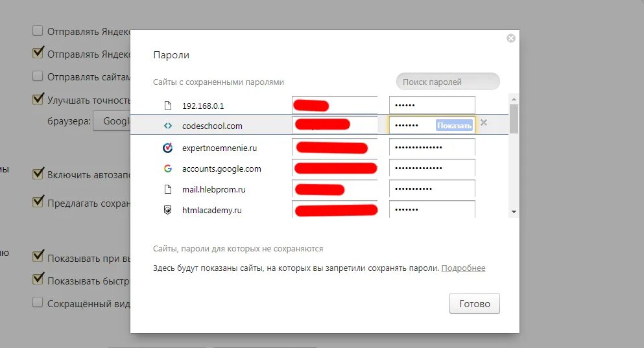Click username field for codeschool.com

(335, 125)
